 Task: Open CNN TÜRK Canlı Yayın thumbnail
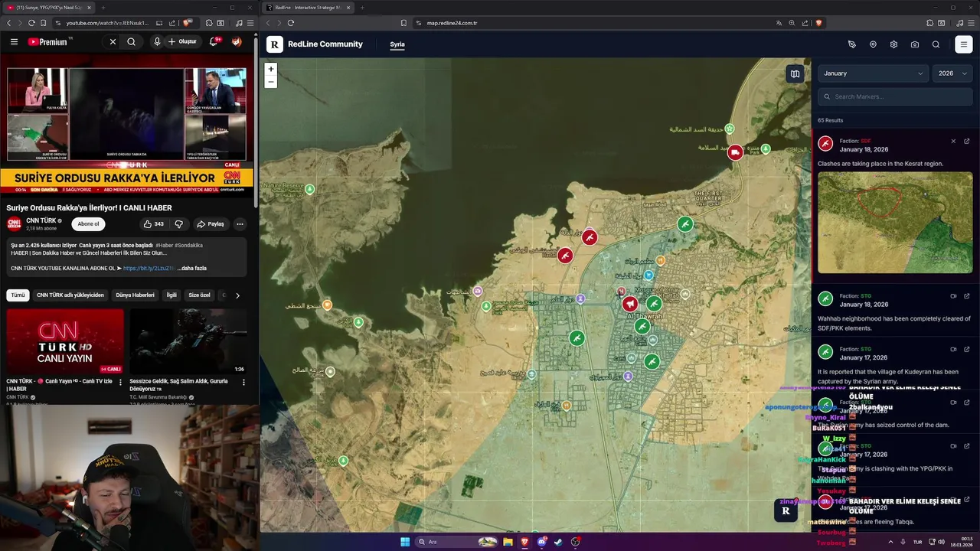(x=65, y=341)
